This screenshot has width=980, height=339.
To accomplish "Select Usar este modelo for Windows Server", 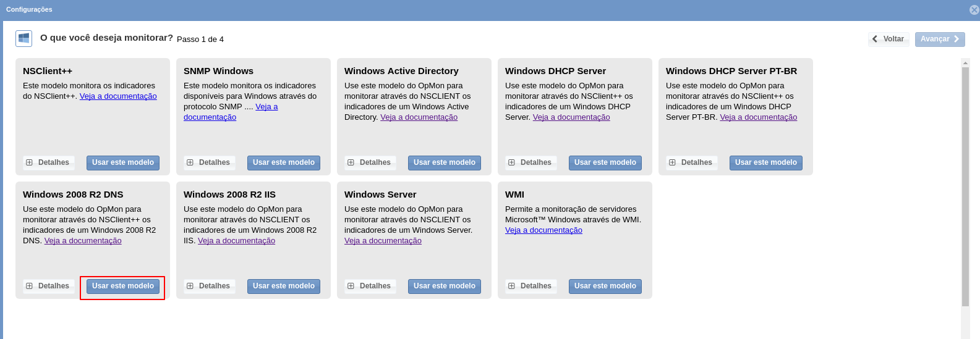I will [x=445, y=286].
